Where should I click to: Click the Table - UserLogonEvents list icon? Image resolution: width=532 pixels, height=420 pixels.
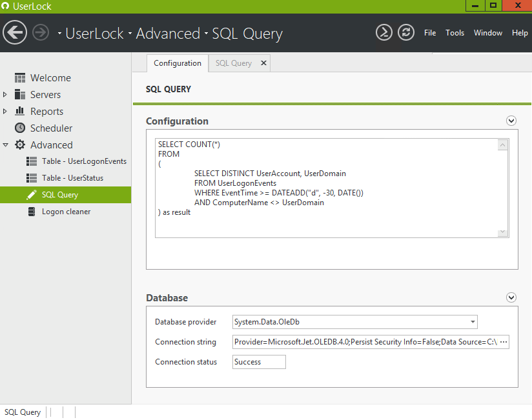pos(32,161)
